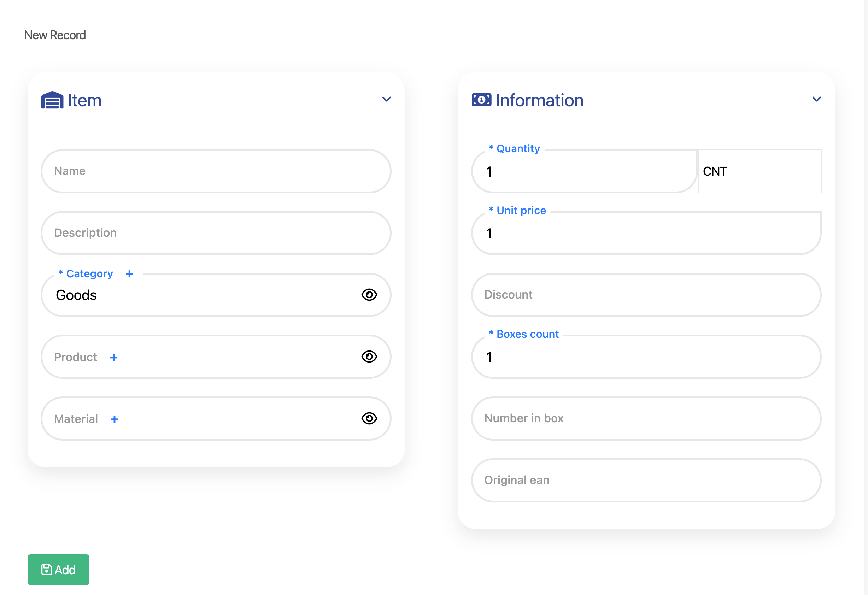Focus the Description text field
Viewport: 868px width, 595px height.
point(216,233)
